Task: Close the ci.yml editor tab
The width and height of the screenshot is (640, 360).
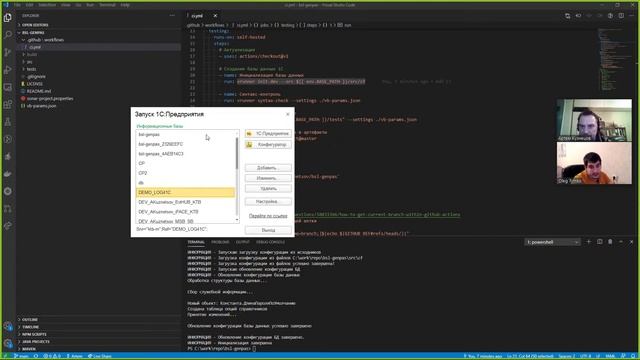Action: coord(215,16)
